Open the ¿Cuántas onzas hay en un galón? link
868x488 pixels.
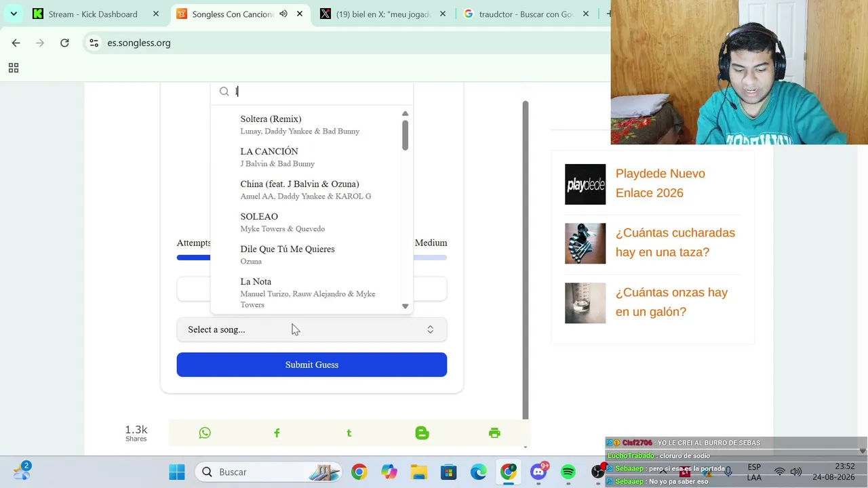671,302
